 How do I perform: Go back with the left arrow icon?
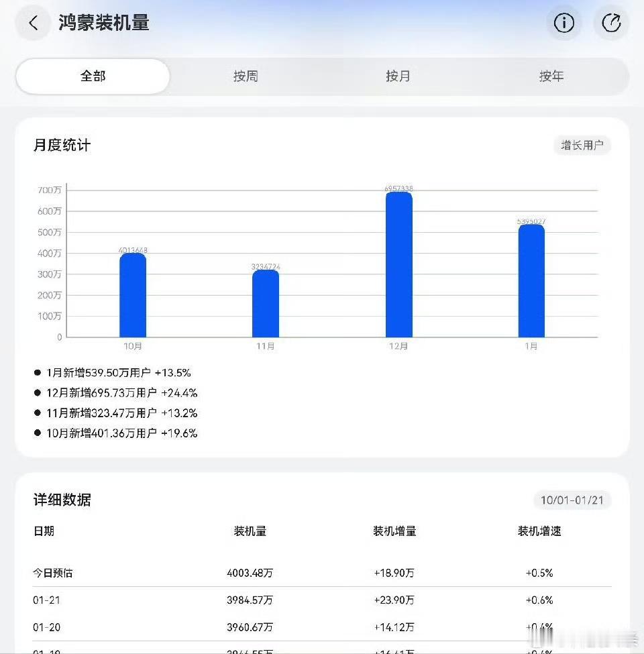[x=34, y=23]
